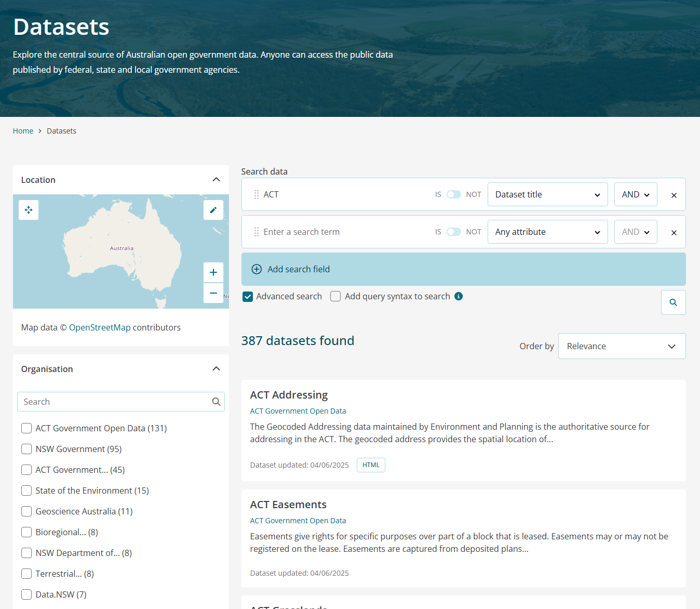
Task: Click the pencil draw icon on map
Action: [213, 210]
